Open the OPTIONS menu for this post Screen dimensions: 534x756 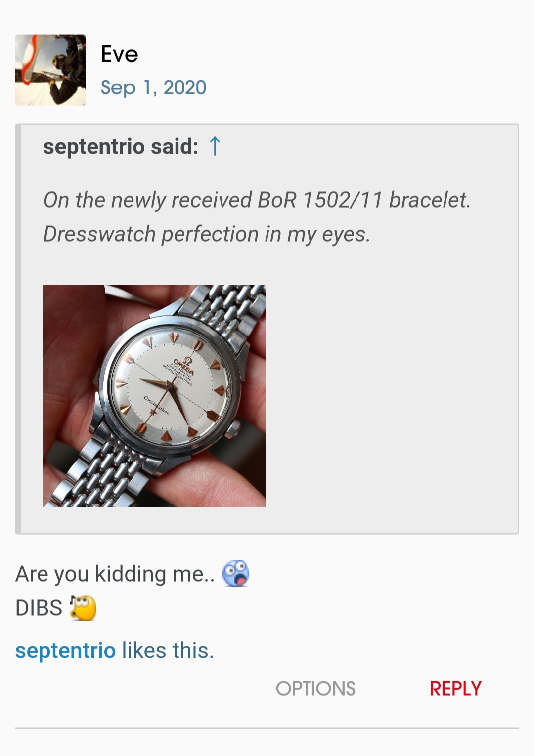tap(315, 688)
